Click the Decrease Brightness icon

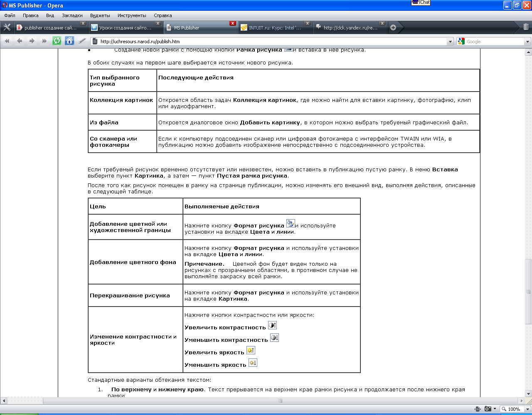coord(253,363)
